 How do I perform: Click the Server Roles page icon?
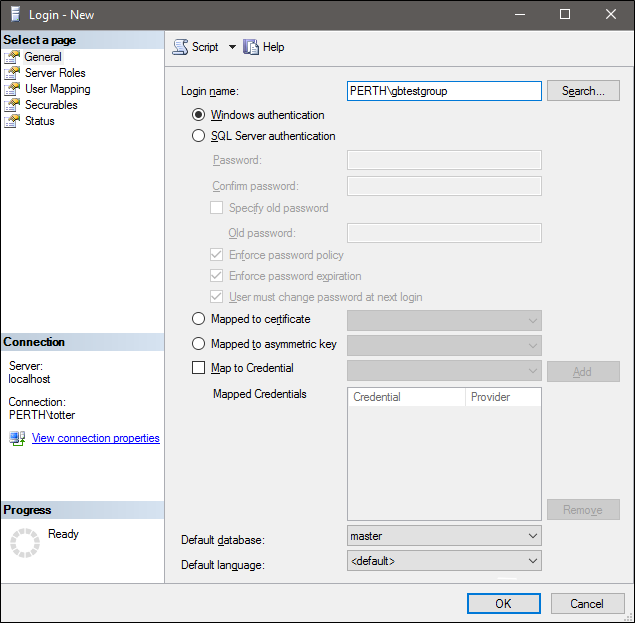click(x=12, y=73)
